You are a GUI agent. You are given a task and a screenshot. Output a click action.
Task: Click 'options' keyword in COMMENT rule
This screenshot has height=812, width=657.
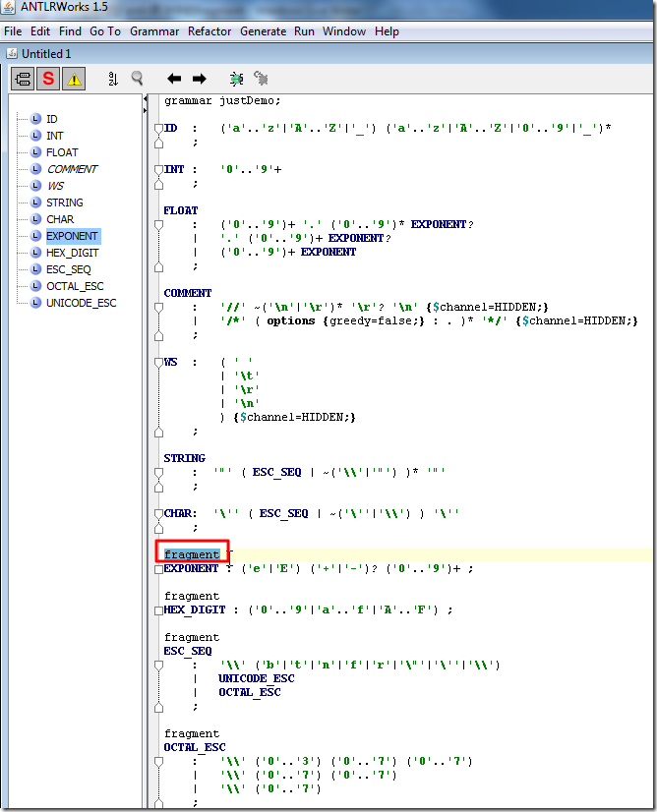pos(291,321)
